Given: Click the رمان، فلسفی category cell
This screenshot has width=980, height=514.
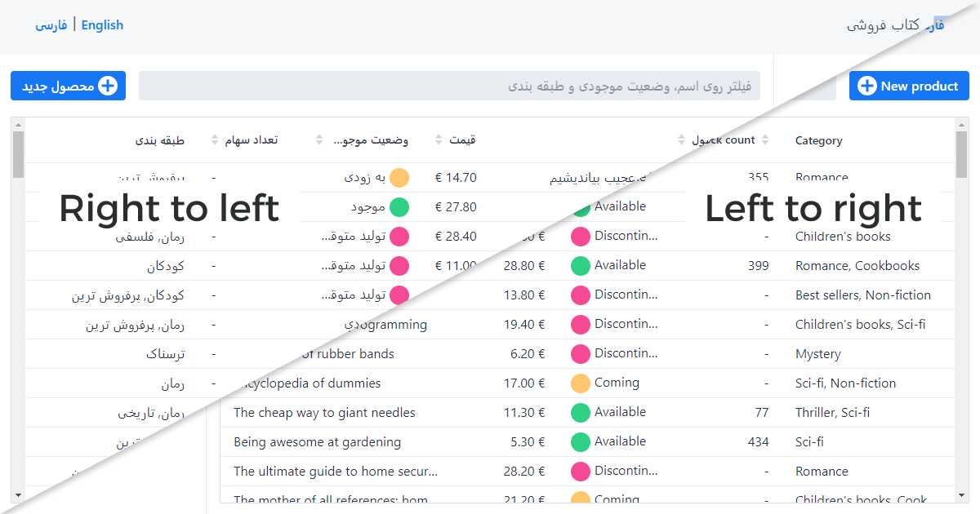Looking at the screenshot, I should pos(150,237).
